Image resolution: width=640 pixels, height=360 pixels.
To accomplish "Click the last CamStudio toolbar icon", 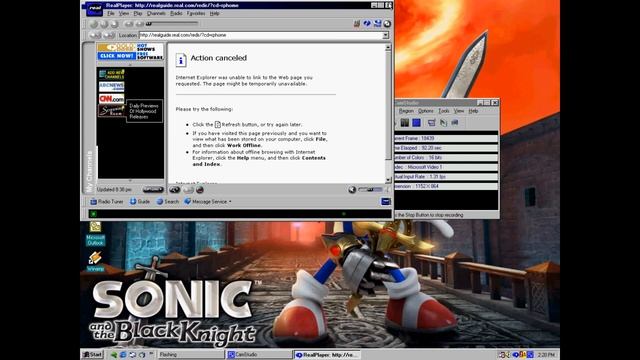I will 455,122.
